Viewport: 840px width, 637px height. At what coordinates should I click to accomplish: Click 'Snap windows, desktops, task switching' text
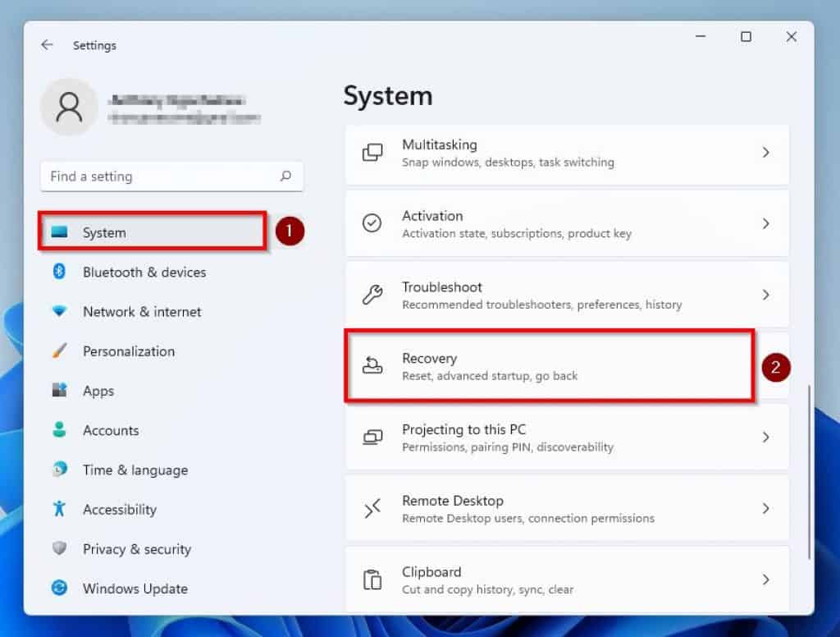[x=508, y=163]
